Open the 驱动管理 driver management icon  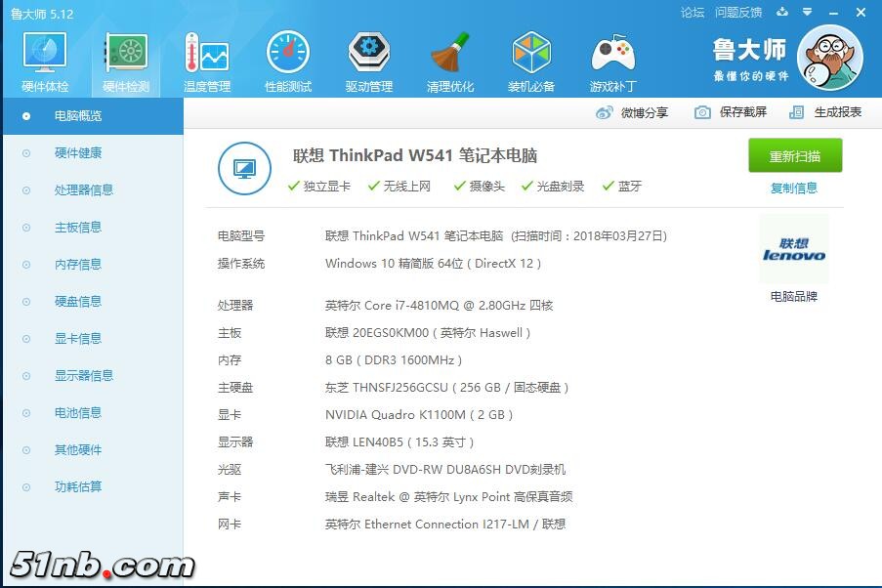[x=368, y=59]
